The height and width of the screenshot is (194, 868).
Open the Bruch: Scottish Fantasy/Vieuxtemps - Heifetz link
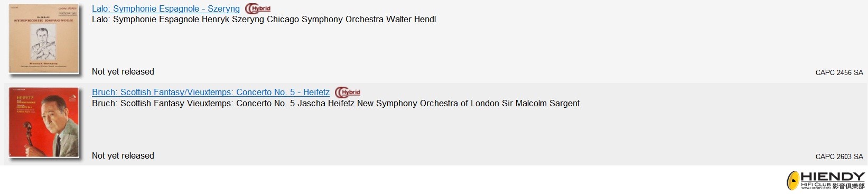coord(211,92)
